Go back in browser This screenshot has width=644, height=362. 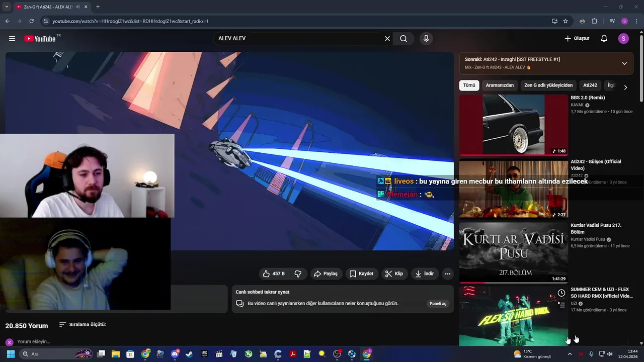click(x=7, y=21)
